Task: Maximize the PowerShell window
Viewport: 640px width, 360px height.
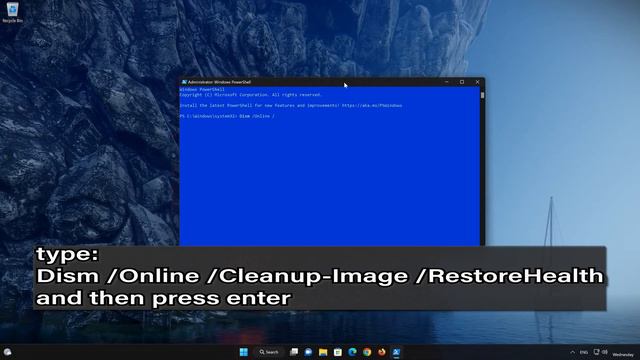Action: pos(462,82)
